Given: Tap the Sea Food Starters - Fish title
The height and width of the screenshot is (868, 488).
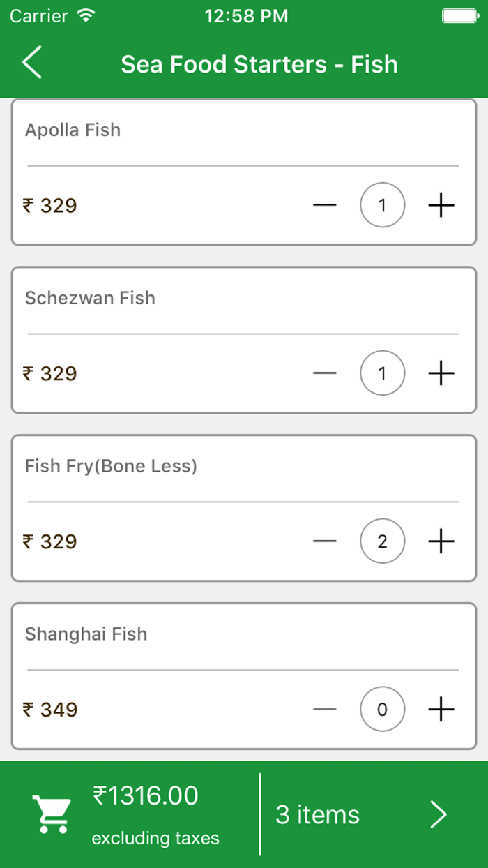Looking at the screenshot, I should point(259,64).
